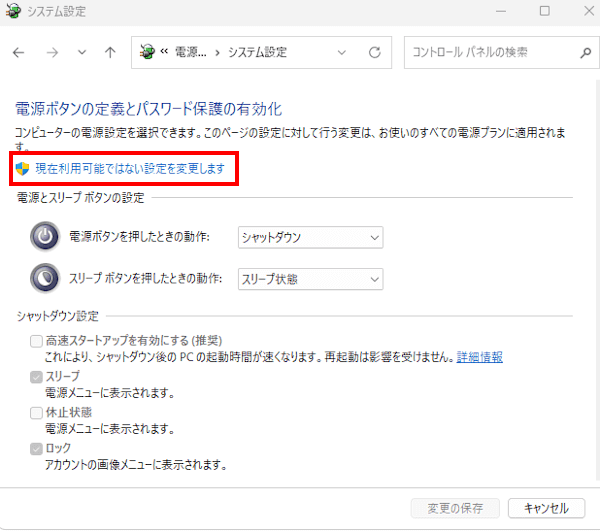Enable the 高速スタートアップ checkbox
The height and width of the screenshot is (532, 600).
[37, 341]
